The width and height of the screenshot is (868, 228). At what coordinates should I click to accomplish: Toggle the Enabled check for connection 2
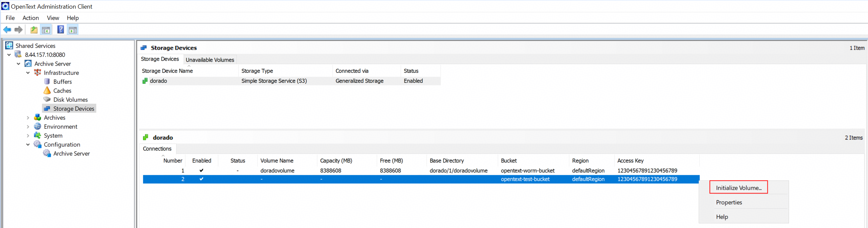tap(201, 179)
